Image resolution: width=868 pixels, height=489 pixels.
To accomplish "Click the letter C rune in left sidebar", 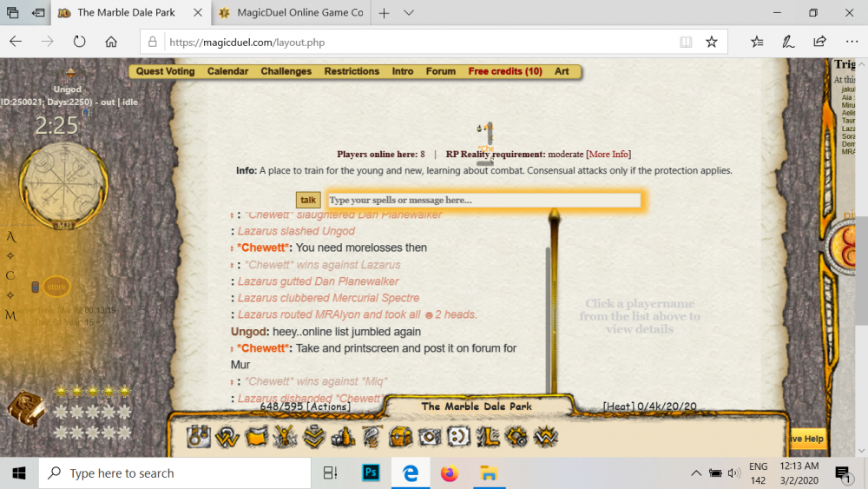I will (x=10, y=275).
